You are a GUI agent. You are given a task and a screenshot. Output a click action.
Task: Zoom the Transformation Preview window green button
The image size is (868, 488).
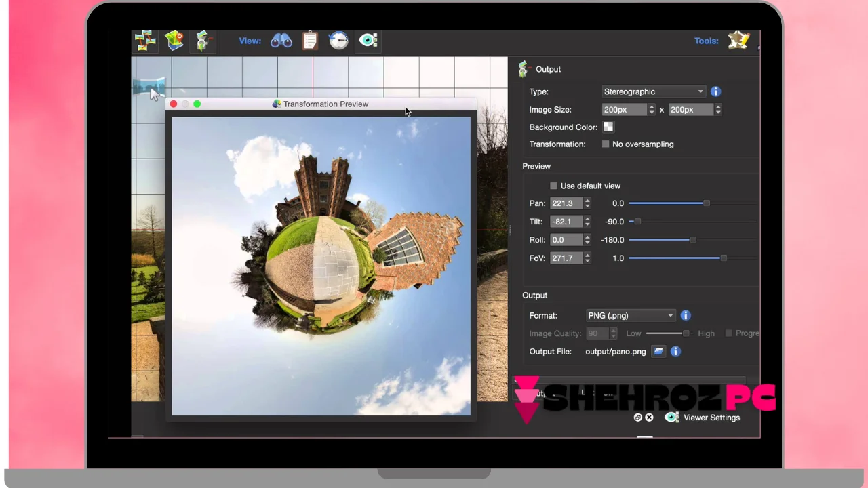197,104
